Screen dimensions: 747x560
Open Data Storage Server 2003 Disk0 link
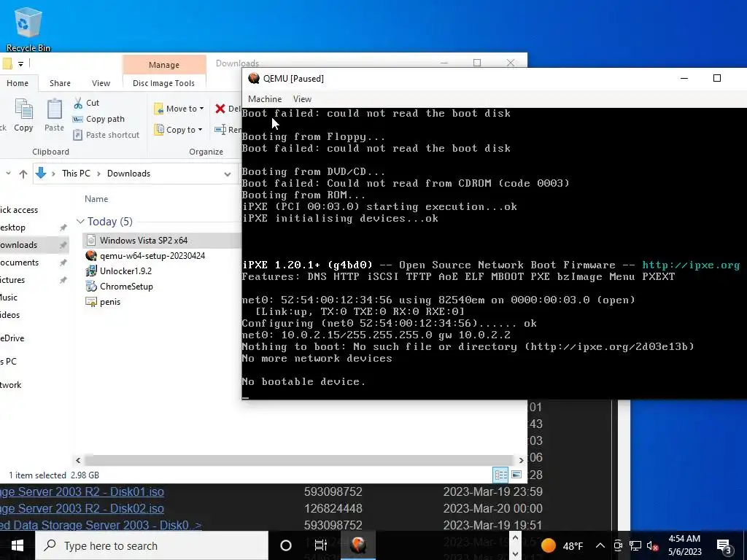point(101,525)
